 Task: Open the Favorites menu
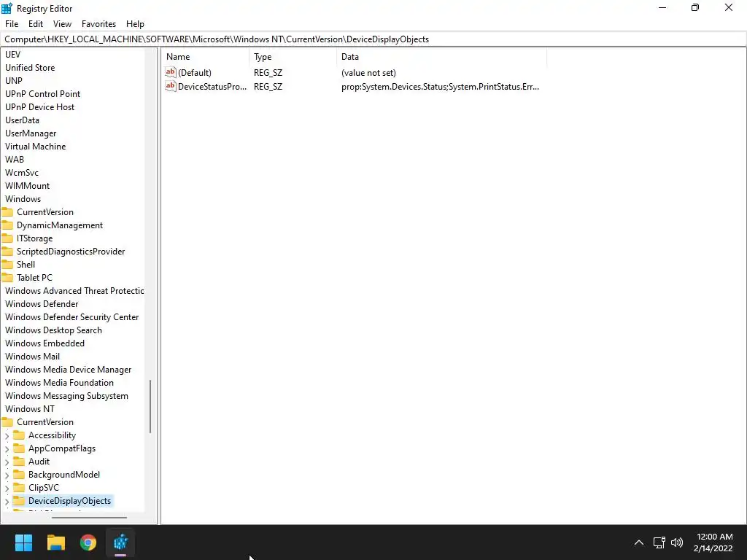(x=98, y=24)
